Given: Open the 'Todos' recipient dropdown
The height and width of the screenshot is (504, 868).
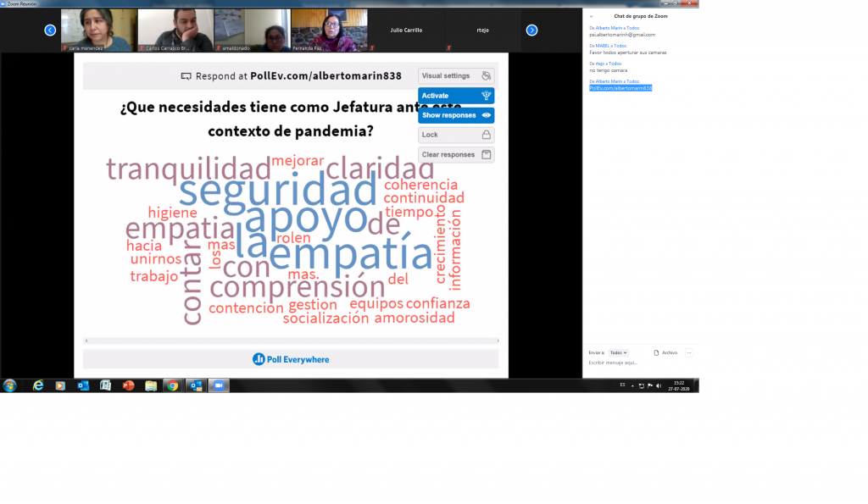Looking at the screenshot, I should 618,352.
